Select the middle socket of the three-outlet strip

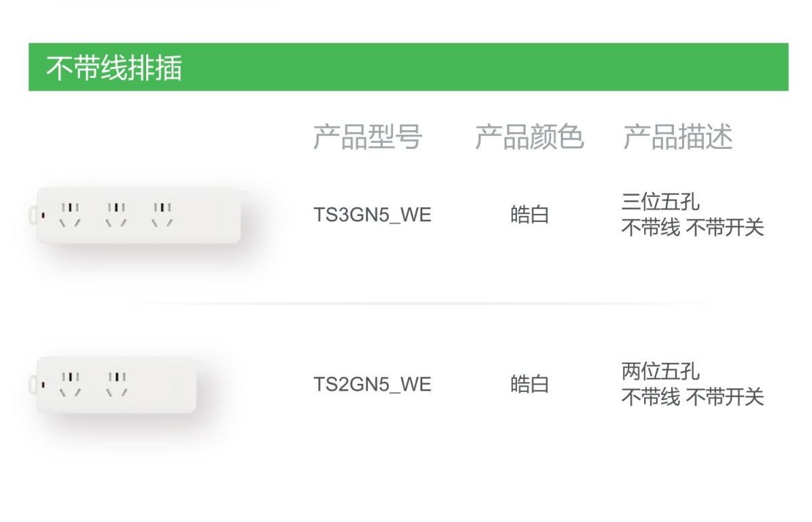[x=116, y=215]
